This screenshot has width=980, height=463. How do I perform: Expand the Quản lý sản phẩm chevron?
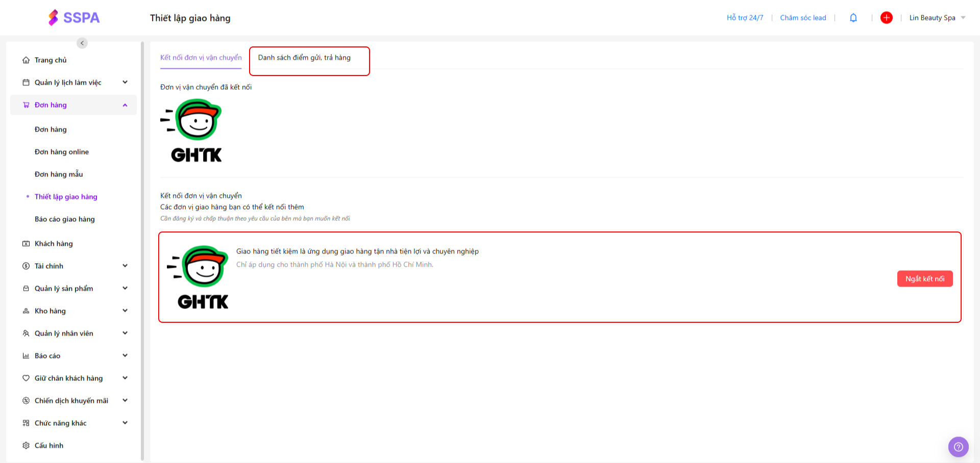click(125, 289)
